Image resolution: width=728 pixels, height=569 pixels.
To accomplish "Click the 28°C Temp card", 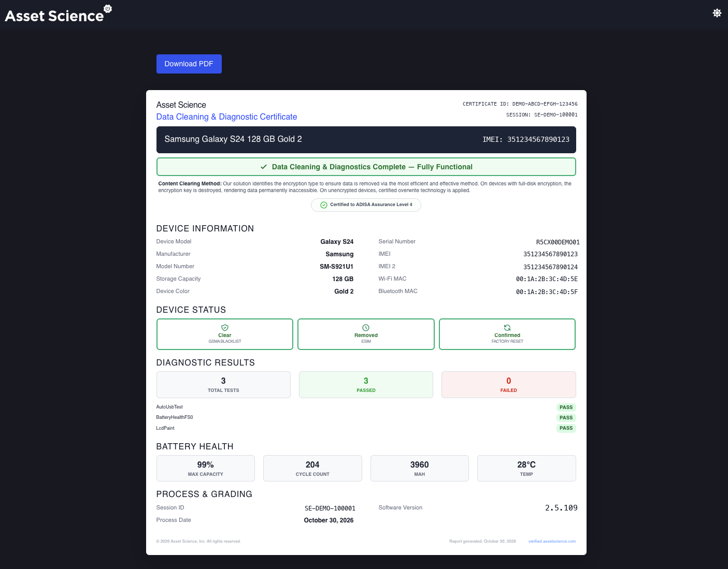I will point(526,468).
